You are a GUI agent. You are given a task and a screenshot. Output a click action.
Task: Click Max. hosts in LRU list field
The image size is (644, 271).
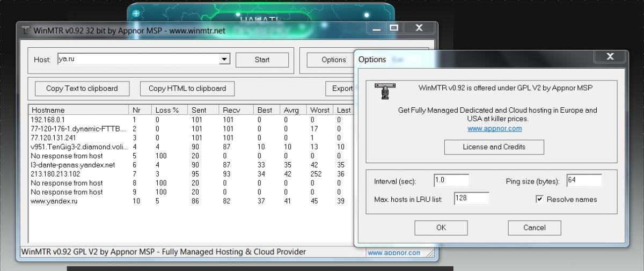pos(471,199)
